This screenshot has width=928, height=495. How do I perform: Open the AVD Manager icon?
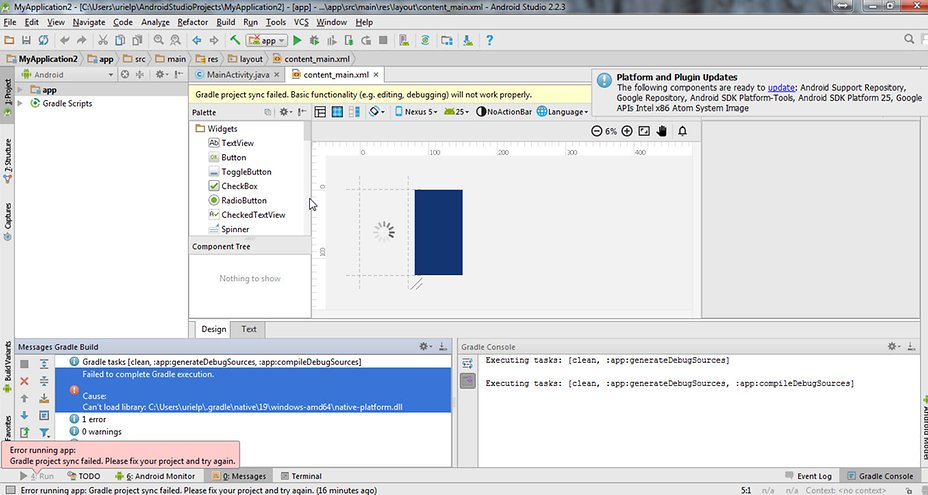(x=404, y=40)
